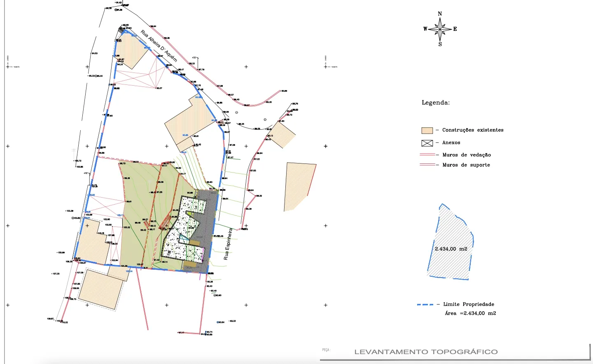Click the isolated hatched building east of the plot
This screenshot has width=593, height=364.
coord(298,185)
